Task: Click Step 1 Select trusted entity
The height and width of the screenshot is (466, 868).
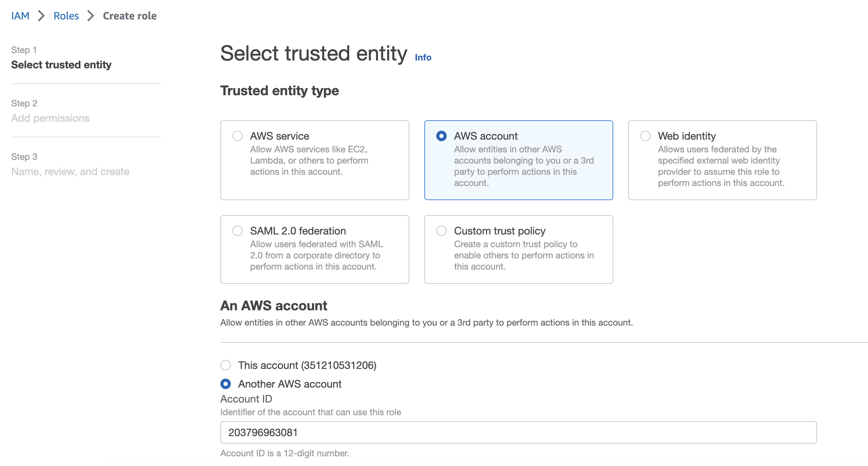Action: click(61, 58)
